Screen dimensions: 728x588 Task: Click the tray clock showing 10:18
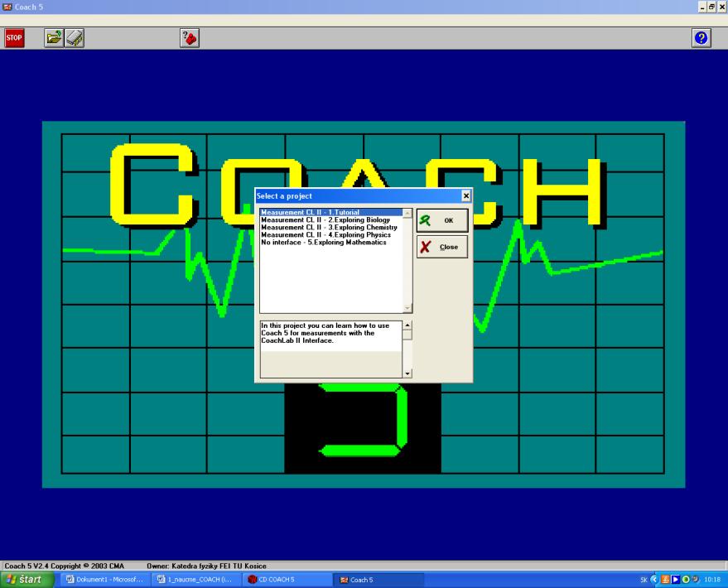[x=712, y=580]
